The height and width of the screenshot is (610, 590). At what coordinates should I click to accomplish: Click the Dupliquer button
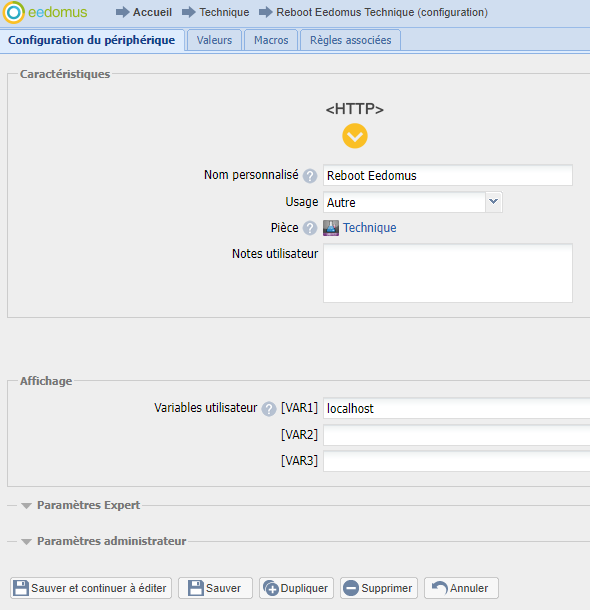[x=296, y=588]
